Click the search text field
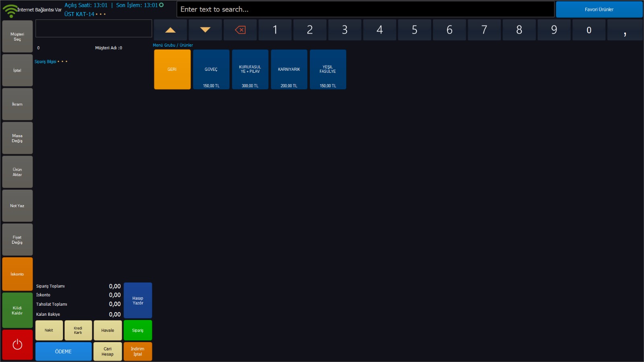This screenshot has height=362, width=644. click(365, 9)
